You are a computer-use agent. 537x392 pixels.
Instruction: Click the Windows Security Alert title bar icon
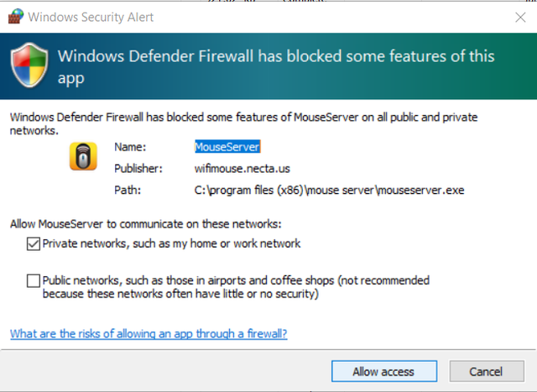click(x=15, y=16)
